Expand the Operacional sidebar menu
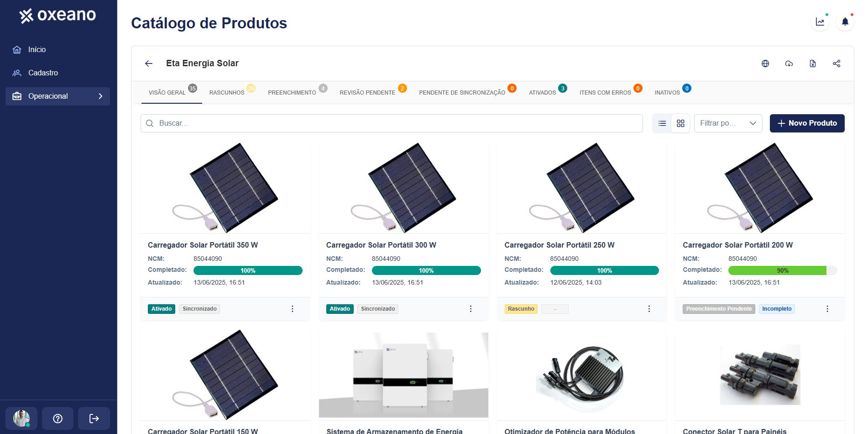Image resolution: width=868 pixels, height=434 pixels. click(58, 96)
